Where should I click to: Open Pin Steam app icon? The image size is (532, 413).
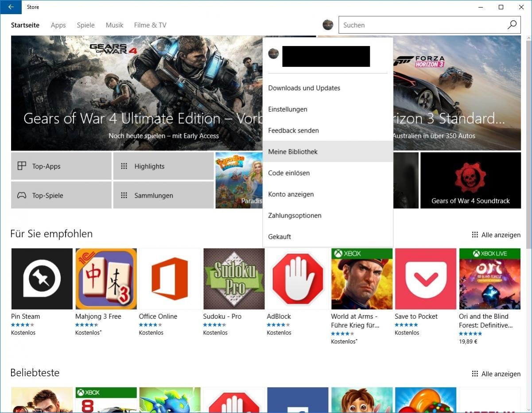point(42,279)
